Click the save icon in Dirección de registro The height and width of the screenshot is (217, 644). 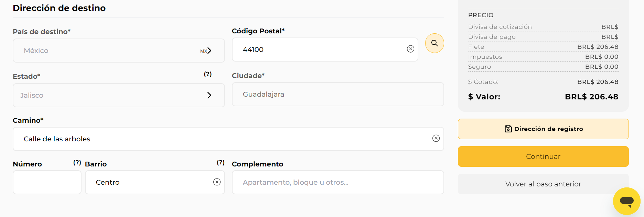click(x=508, y=129)
